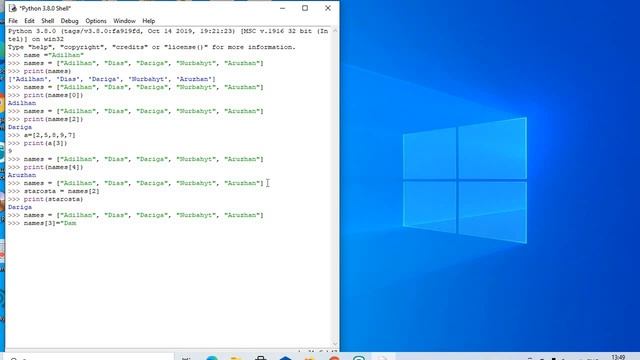Viewport: 640px width, 360px height.
Task: Click the shell scrollbar down arrow
Action: [x=335, y=344]
